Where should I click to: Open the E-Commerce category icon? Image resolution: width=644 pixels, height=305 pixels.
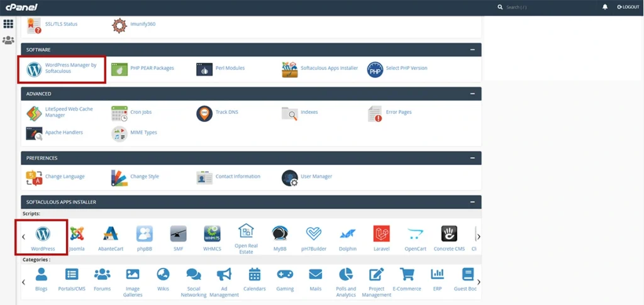coord(407,275)
